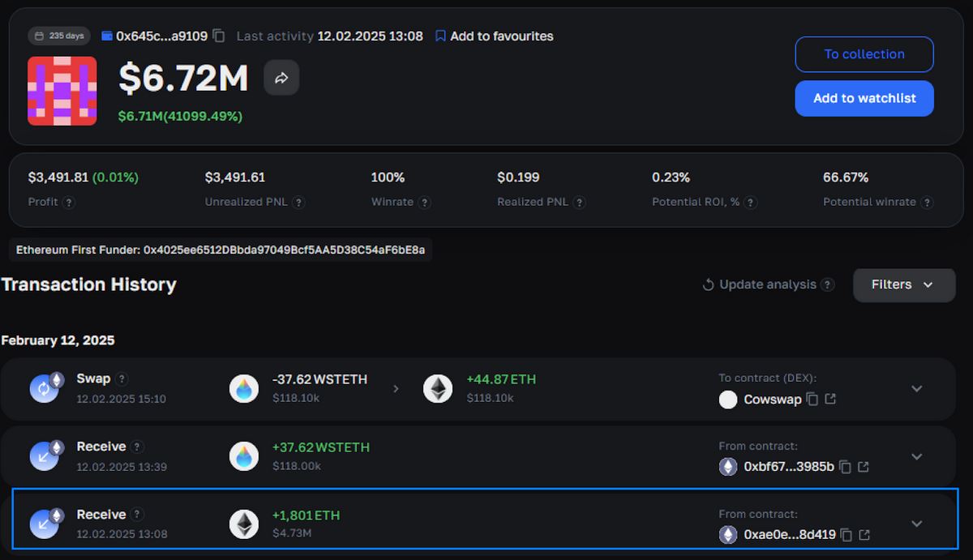Open help tooltip for Realized PNL

click(579, 202)
